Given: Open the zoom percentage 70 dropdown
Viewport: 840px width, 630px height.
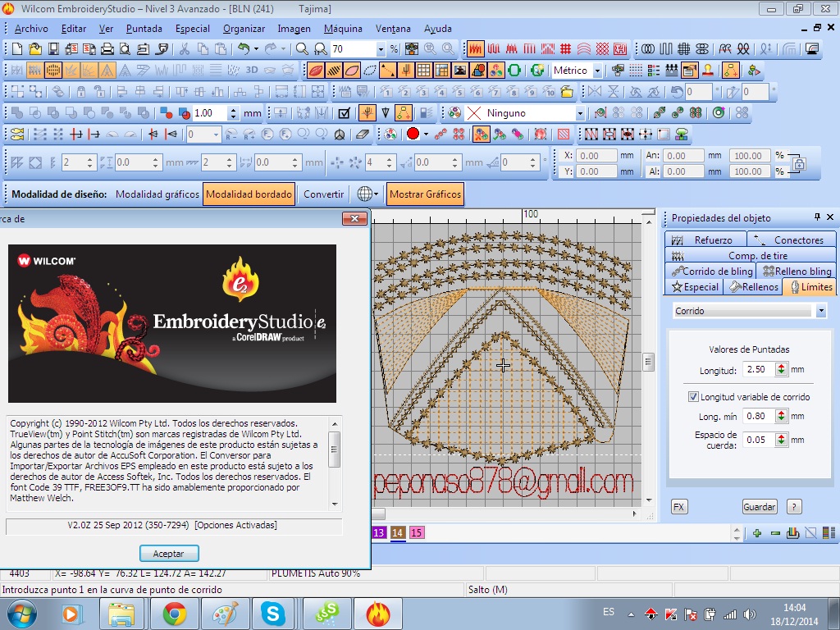Looking at the screenshot, I should [381, 49].
